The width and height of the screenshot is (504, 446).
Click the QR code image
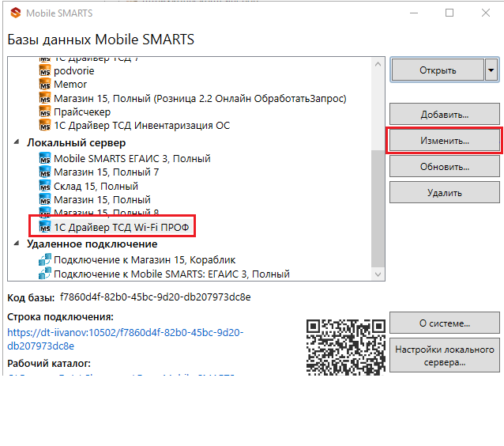pos(346,347)
